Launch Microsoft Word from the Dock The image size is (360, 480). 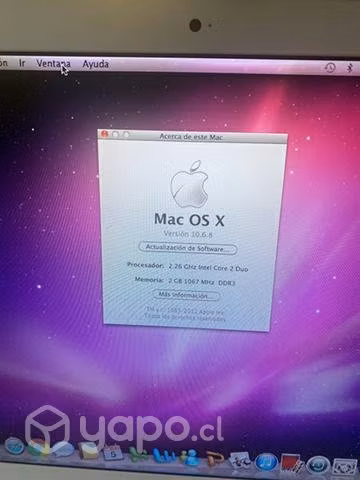point(164,457)
